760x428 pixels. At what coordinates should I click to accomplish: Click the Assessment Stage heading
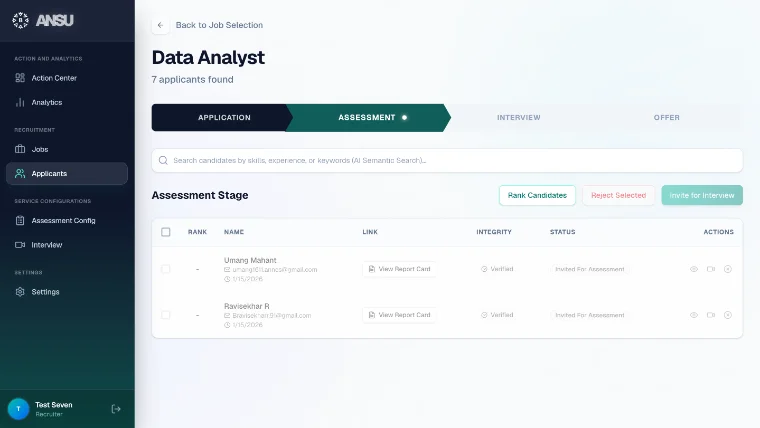[x=200, y=195]
